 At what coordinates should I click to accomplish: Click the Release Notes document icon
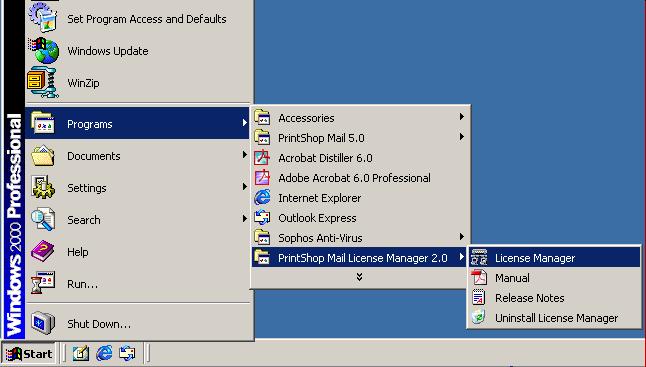(479, 297)
